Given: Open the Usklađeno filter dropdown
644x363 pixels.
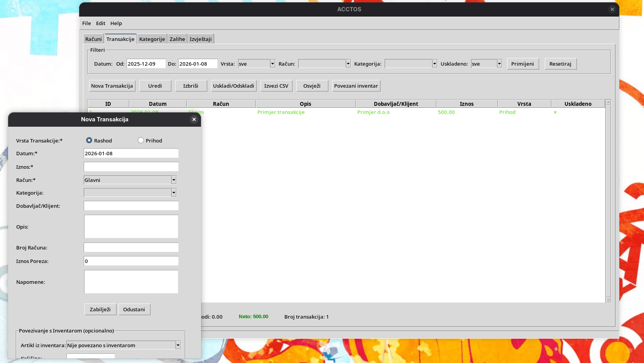Looking at the screenshot, I should pos(499,64).
